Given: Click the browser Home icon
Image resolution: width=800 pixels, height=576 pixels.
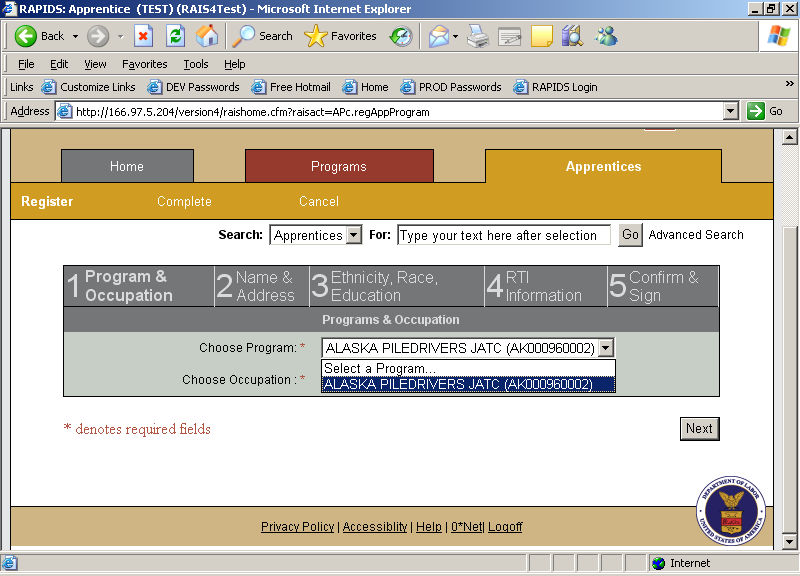Looking at the screenshot, I should tap(207, 36).
